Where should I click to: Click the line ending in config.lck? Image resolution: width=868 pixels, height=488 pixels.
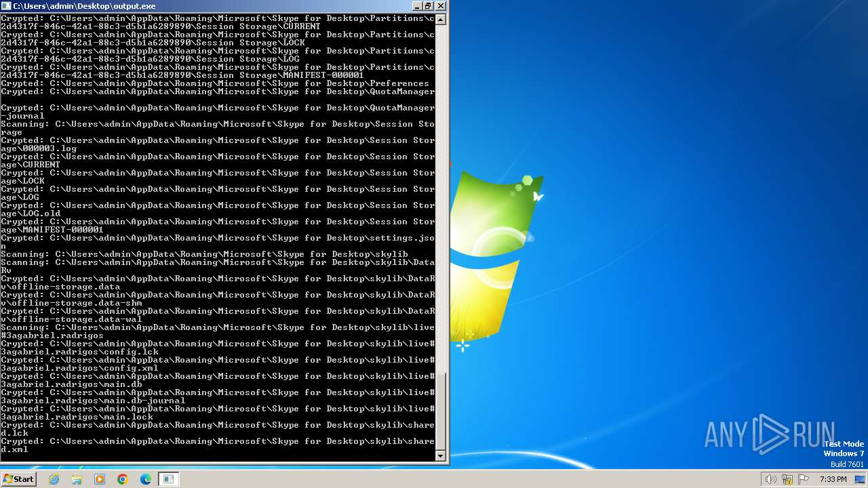(218, 348)
